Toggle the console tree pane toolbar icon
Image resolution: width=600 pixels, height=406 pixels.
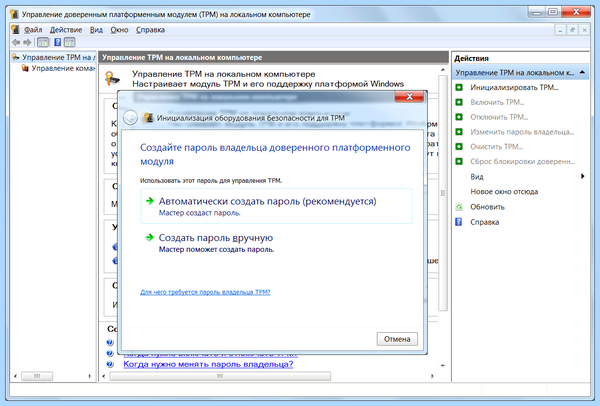pos(43,42)
